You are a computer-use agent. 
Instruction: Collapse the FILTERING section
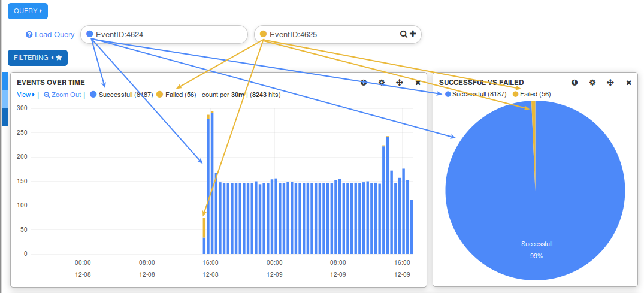[37, 58]
